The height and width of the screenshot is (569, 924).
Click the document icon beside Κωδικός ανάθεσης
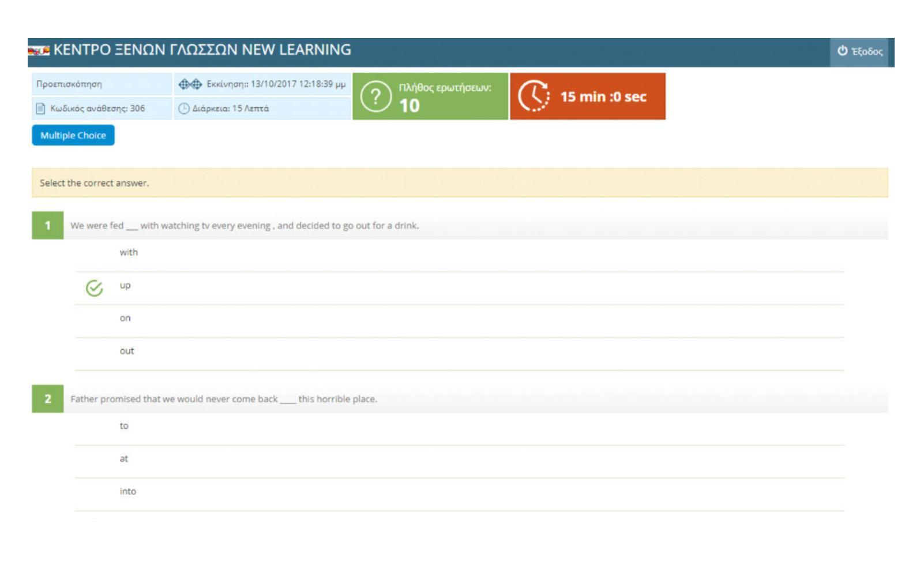[x=40, y=108]
